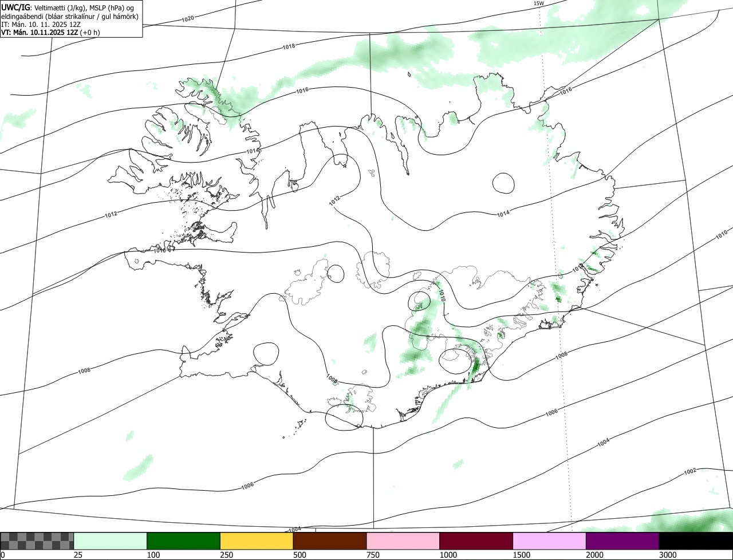Screen dimensions: 733x560
Task: Choose the light purple 1500–2000 legend swatch
Action: [549, 541]
